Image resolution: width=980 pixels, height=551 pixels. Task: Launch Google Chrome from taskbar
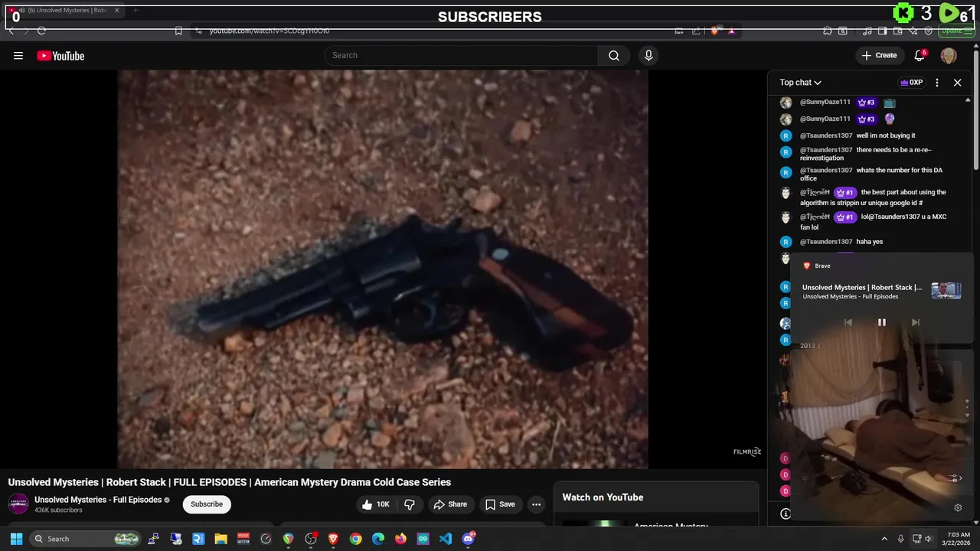pos(356,539)
